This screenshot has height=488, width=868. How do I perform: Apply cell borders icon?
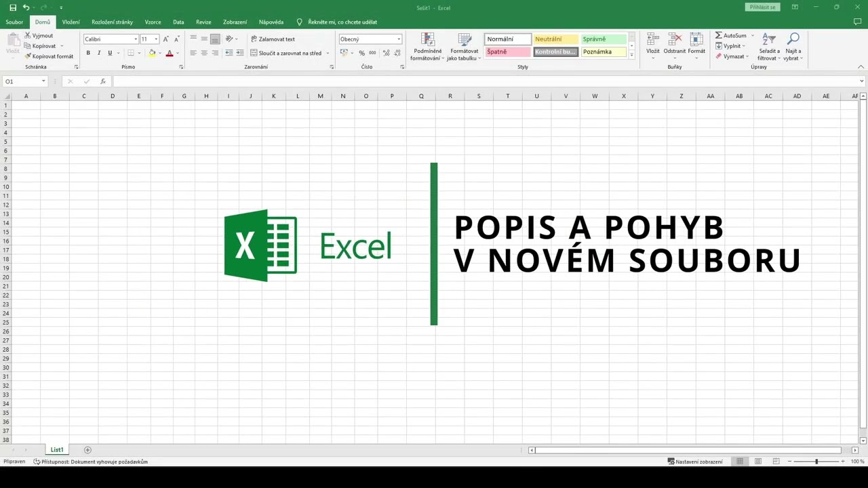pyautogui.click(x=131, y=53)
